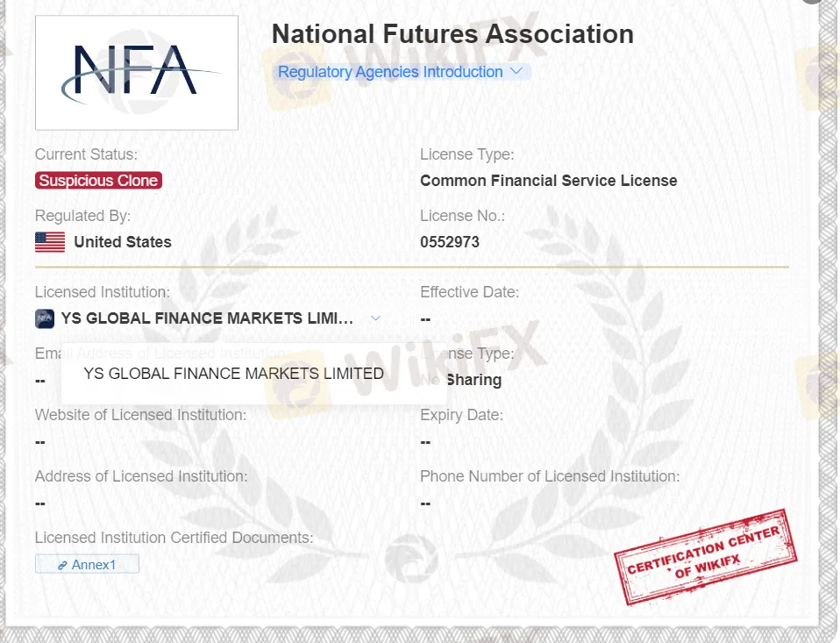Screen dimensions: 840x643
Task: Click Website of Licensed Institution label
Action: pos(141,415)
